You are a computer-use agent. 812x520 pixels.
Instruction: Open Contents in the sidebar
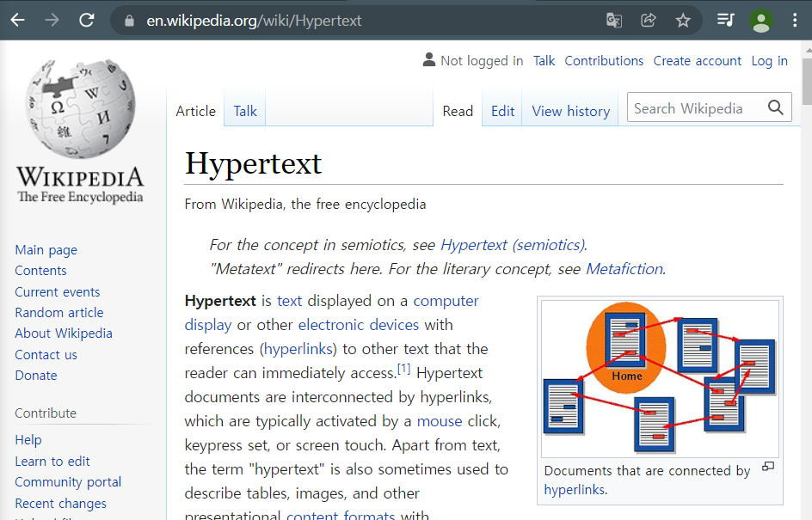tap(41, 271)
